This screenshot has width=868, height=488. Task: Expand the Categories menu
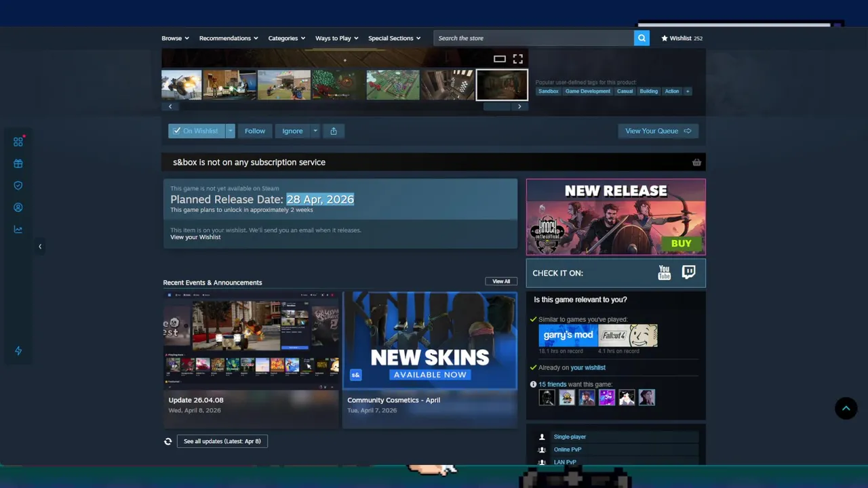[287, 38]
